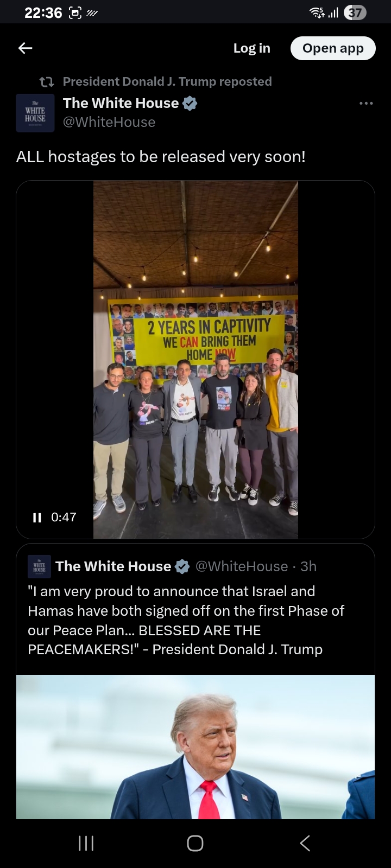391x868 pixels.
Task: Open President Donald J. Trump reposted link
Action: pos(167,81)
